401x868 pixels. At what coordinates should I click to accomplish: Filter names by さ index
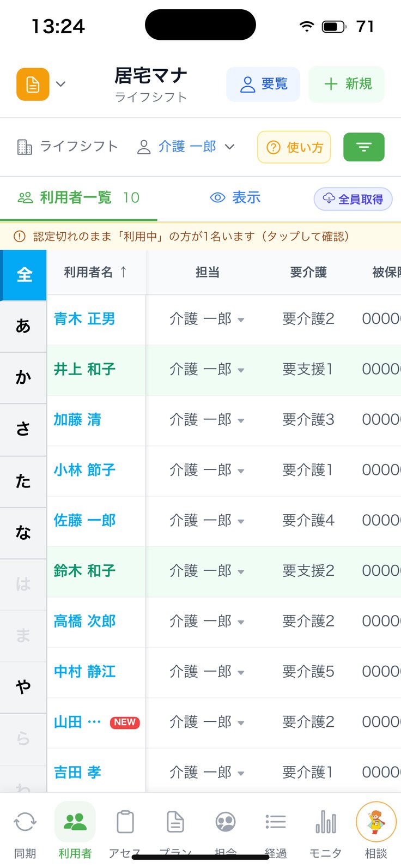click(x=23, y=430)
